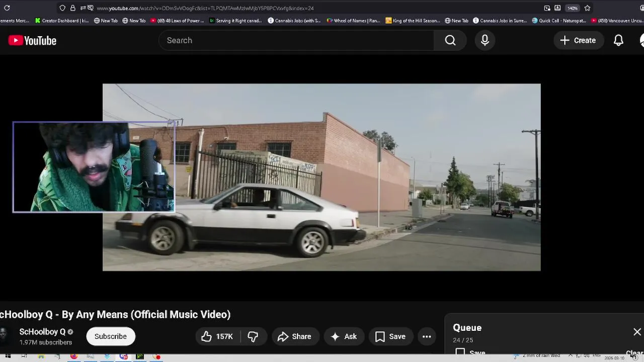This screenshot has width=644, height=362.
Task: Subscribe to ScHoolboy Q channel
Action: tap(111, 336)
